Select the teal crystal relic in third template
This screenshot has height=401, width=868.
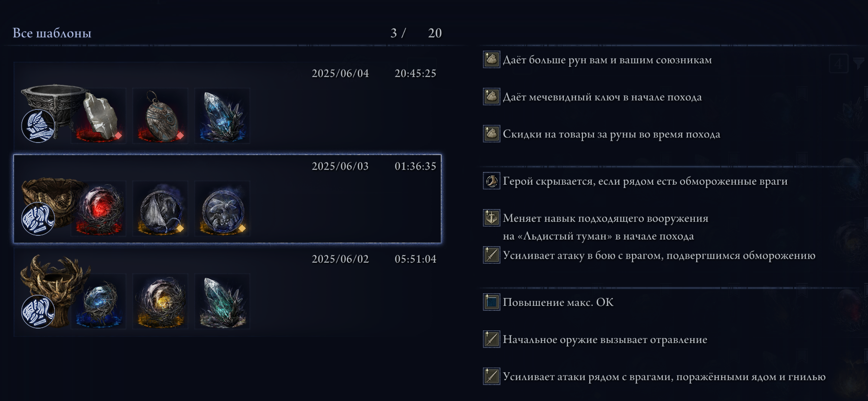(222, 301)
